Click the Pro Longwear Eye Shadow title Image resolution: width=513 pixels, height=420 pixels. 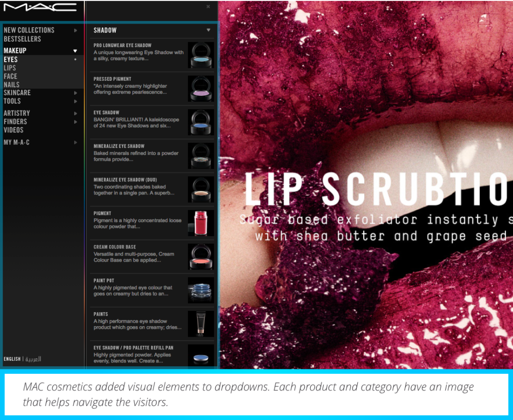pos(122,46)
